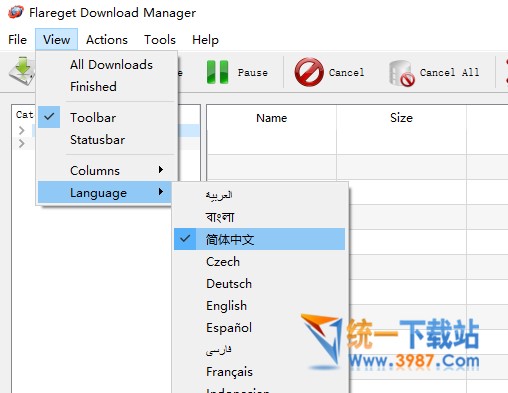Choose Français language
Image resolution: width=508 pixels, height=393 pixels.
(259, 371)
